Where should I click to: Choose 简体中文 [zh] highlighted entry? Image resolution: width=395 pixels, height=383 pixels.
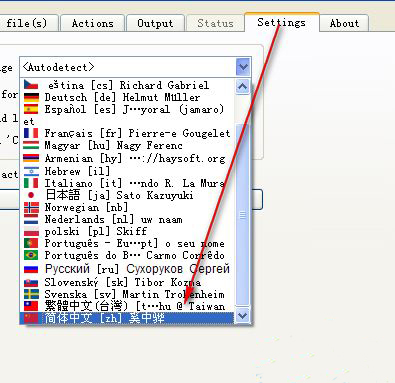pos(128,318)
